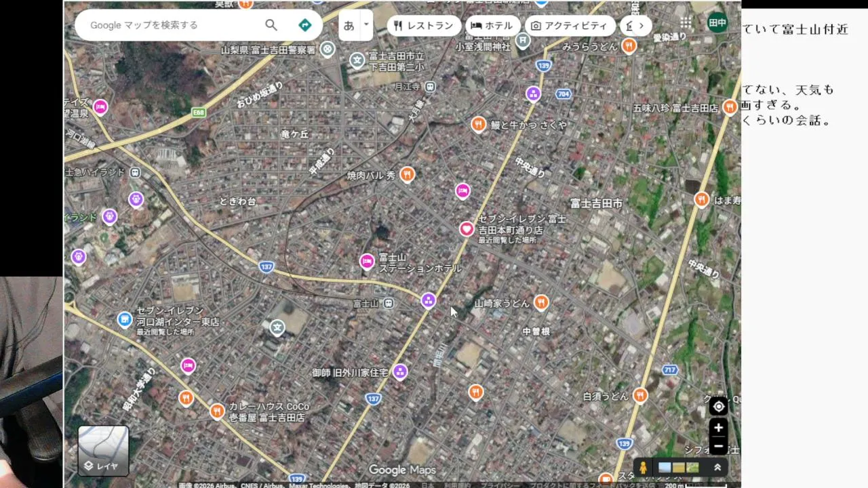Select the 御師 旧外川家住宅 landmark pin
The height and width of the screenshot is (488, 868).
(400, 371)
